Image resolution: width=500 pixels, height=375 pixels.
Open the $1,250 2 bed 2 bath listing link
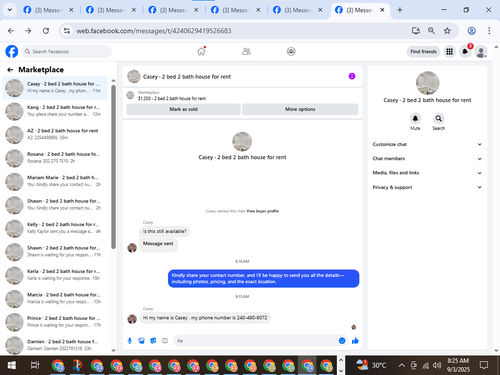[x=172, y=98]
